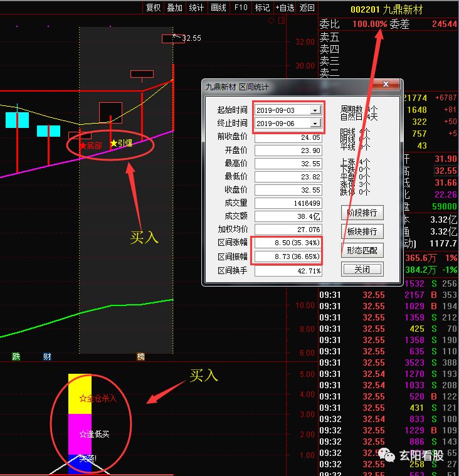Click the 区间涨幅 value field
459x476 pixels.
pyautogui.click(x=288, y=243)
